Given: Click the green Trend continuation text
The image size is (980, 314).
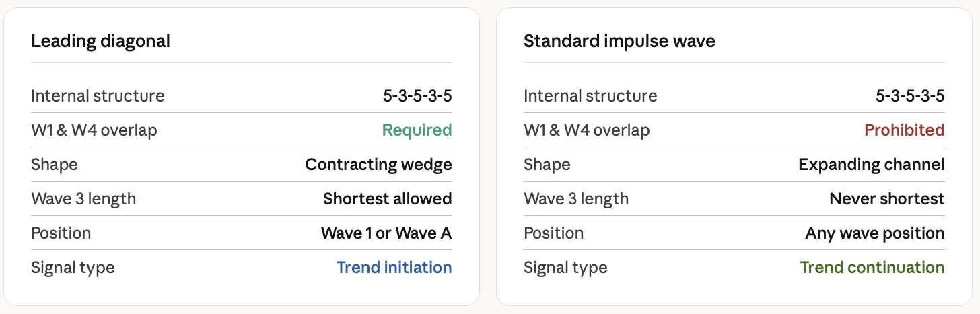Looking at the screenshot, I should pos(872,267).
